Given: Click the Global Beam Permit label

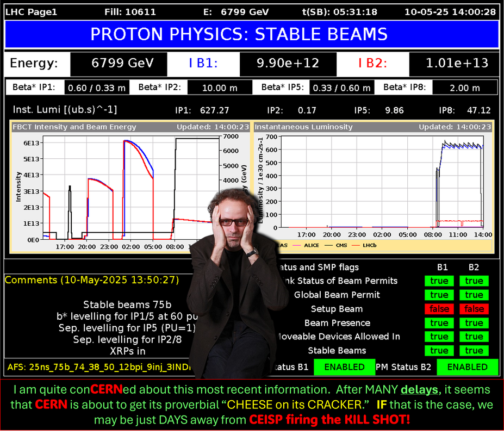Looking at the screenshot, I should [x=337, y=295].
